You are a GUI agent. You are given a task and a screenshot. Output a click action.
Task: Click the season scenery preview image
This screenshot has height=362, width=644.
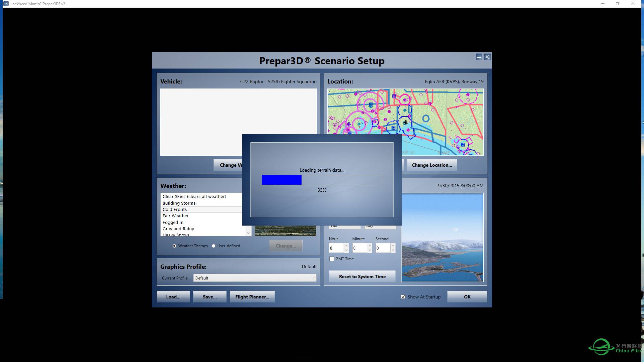click(442, 238)
